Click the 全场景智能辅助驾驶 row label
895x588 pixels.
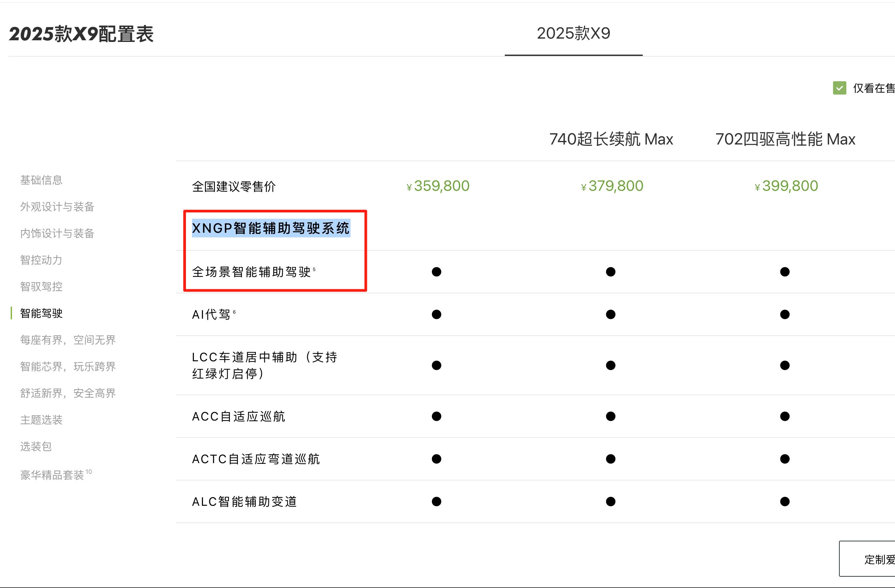[x=254, y=272]
